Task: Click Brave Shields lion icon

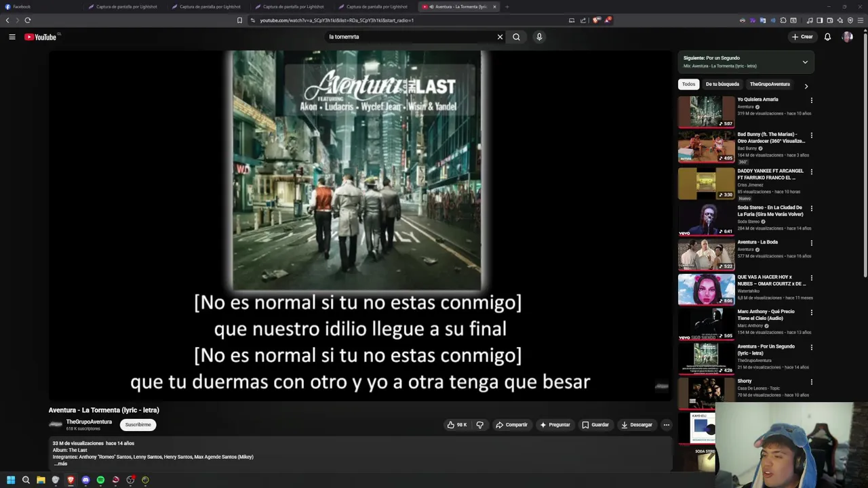Action: 596,20
